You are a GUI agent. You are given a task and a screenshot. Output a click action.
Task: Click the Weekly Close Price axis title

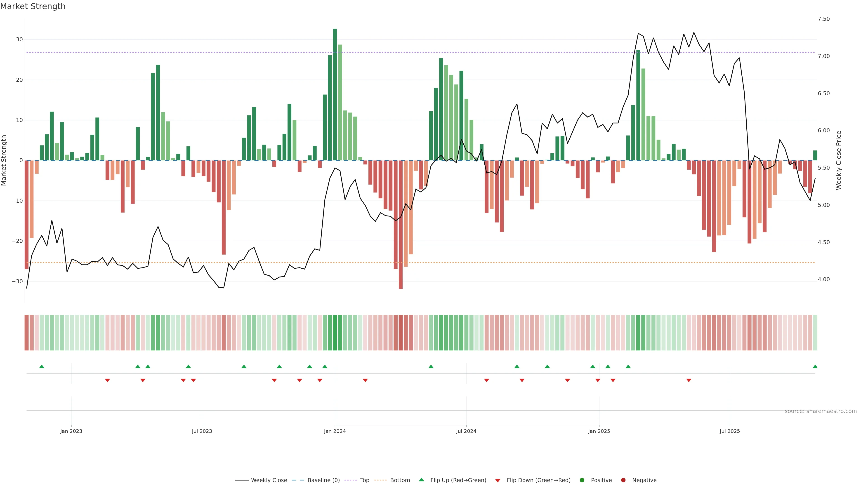pyautogui.click(x=839, y=160)
